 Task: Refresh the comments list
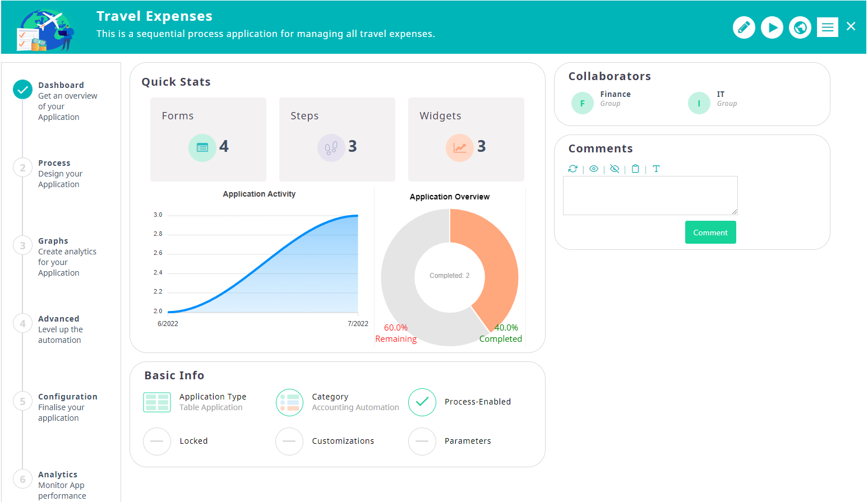pos(572,169)
